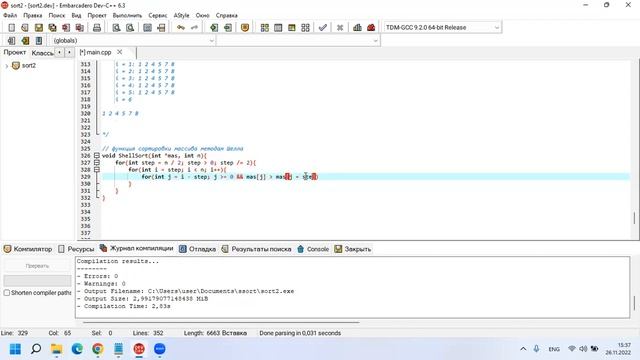This screenshot has width=640, height=360.
Task: Collapse the fold marker at line 328
Action: pyautogui.click(x=97, y=169)
